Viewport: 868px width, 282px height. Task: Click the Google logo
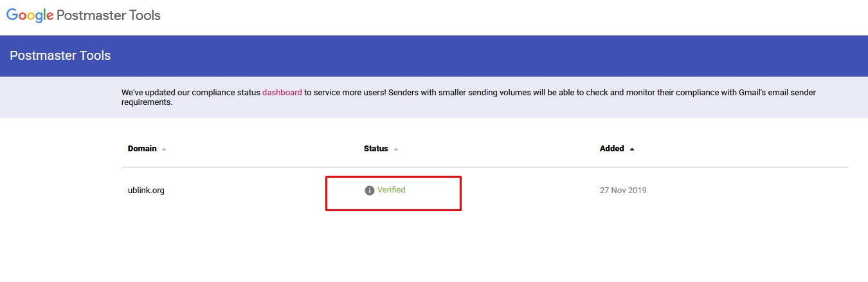click(x=30, y=15)
